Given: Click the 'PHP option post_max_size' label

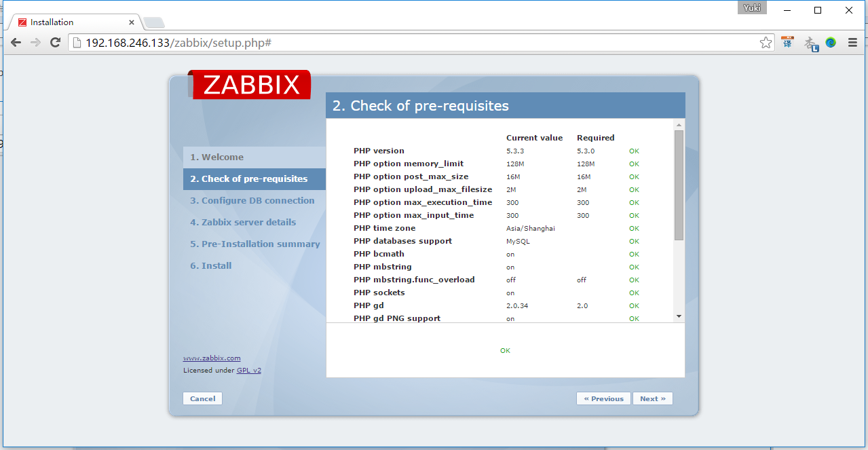Looking at the screenshot, I should click(x=411, y=176).
